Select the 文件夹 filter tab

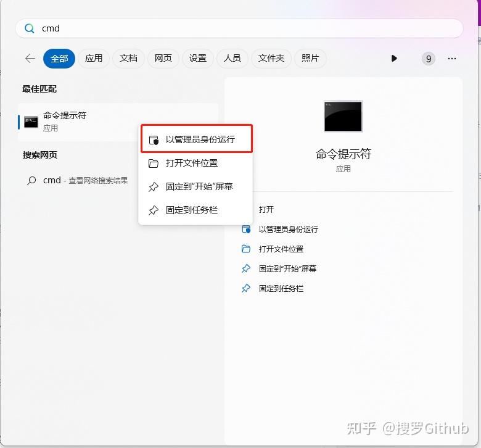(271, 59)
